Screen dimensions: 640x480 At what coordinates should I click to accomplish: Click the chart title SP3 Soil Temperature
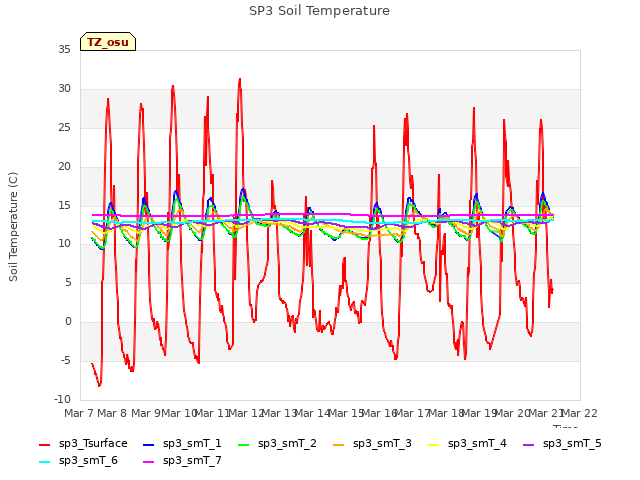click(319, 11)
